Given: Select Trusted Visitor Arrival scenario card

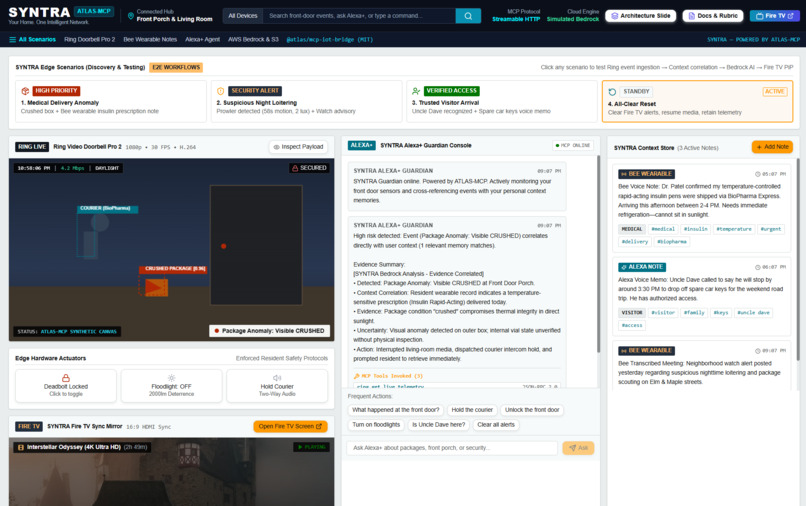Looking at the screenshot, I should (502, 101).
